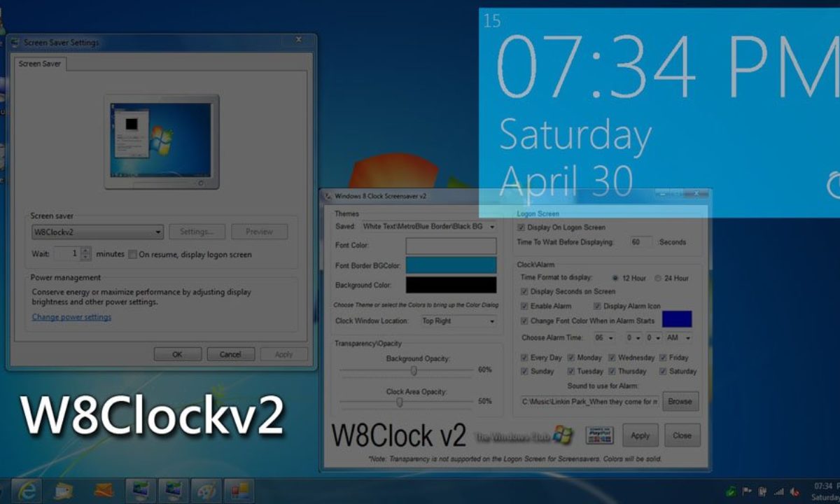Click the PayPal donate icon in W8Clock
The image size is (840, 504).
tap(599, 435)
